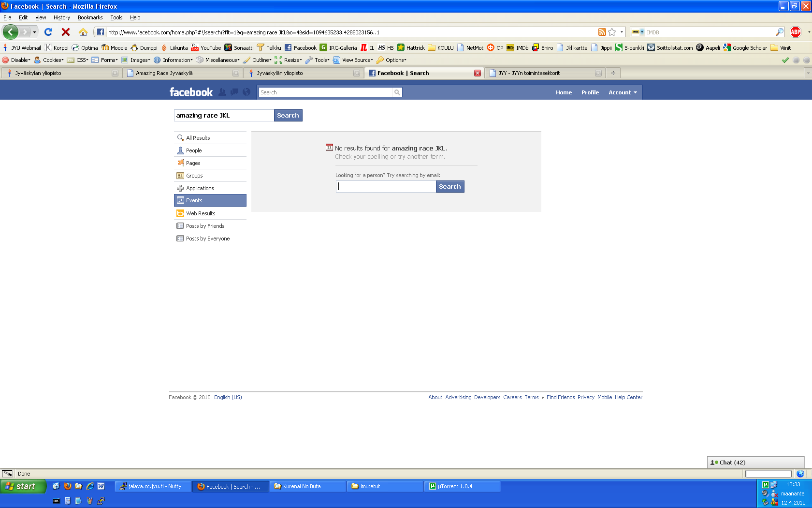This screenshot has height=508, width=812.
Task: Select the Pages search filter
Action: (x=210, y=163)
